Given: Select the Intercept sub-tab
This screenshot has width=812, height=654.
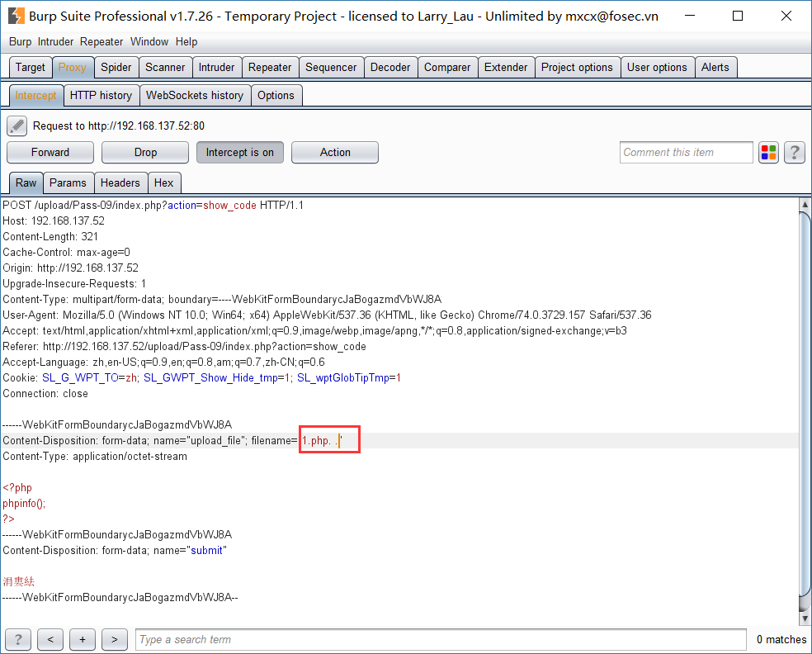Looking at the screenshot, I should pos(36,95).
